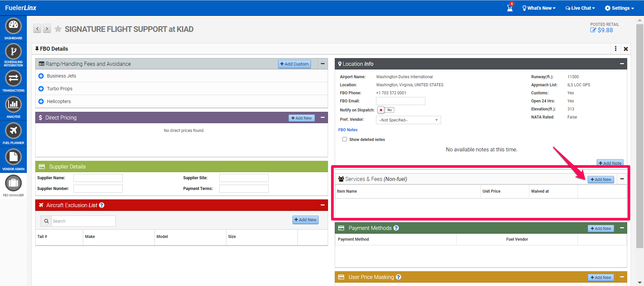Image resolution: width=644 pixels, height=286 pixels.
Task: Click the aircraft exclusion Search field
Action: pos(84,221)
